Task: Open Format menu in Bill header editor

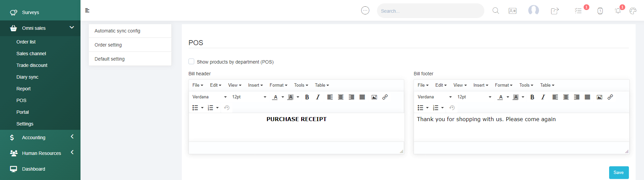Action: tap(278, 85)
